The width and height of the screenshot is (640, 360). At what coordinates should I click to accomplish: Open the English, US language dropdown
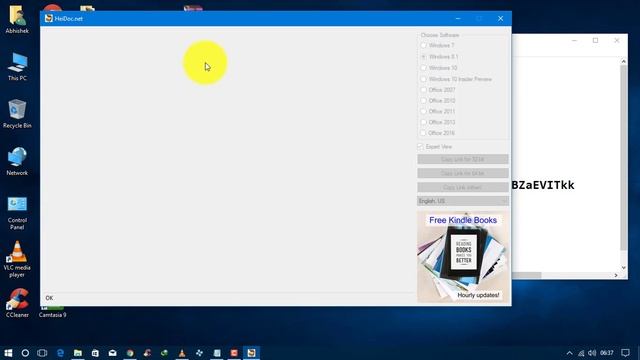pyautogui.click(x=462, y=201)
